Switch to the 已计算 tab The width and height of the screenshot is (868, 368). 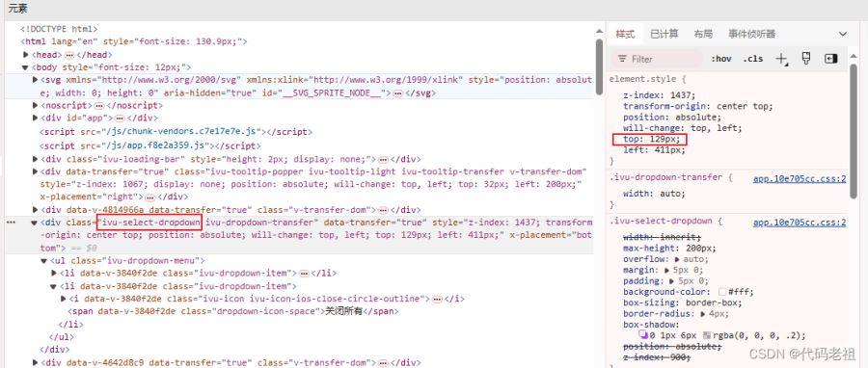click(x=665, y=35)
